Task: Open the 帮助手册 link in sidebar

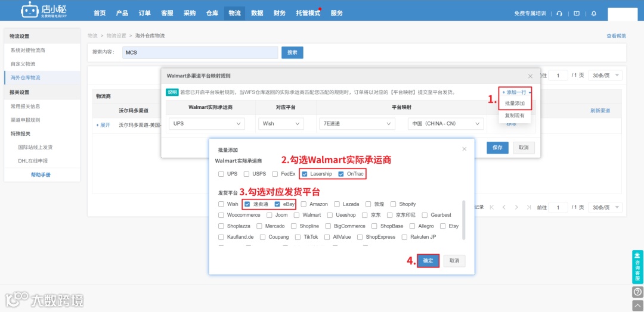Action: click(41, 174)
